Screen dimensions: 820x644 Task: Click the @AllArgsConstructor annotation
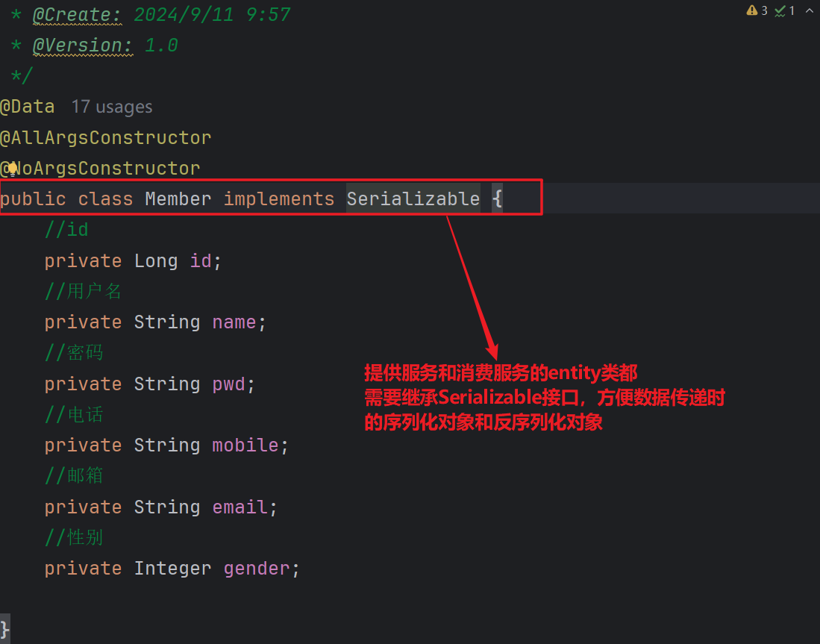pyautogui.click(x=106, y=138)
